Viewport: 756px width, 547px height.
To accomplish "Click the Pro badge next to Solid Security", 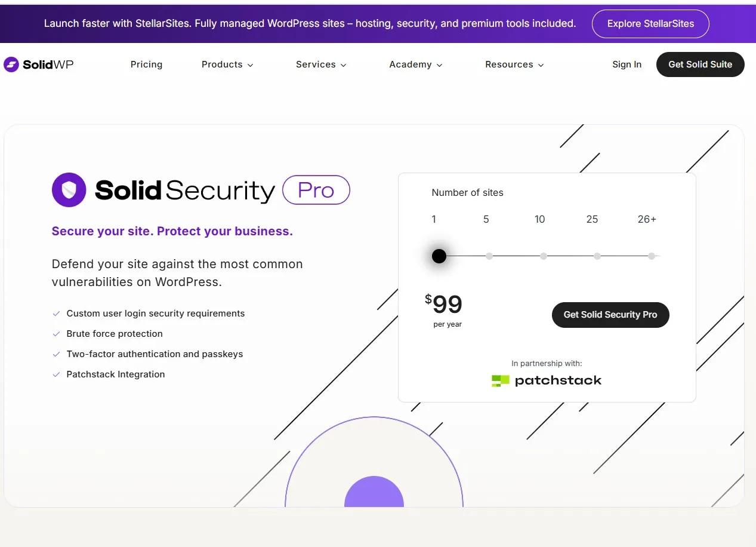I will pos(316,190).
